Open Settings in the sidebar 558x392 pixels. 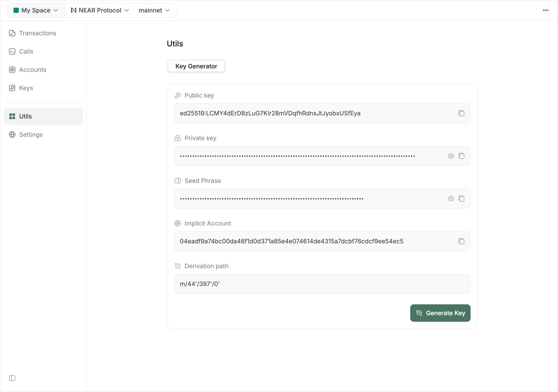31,135
